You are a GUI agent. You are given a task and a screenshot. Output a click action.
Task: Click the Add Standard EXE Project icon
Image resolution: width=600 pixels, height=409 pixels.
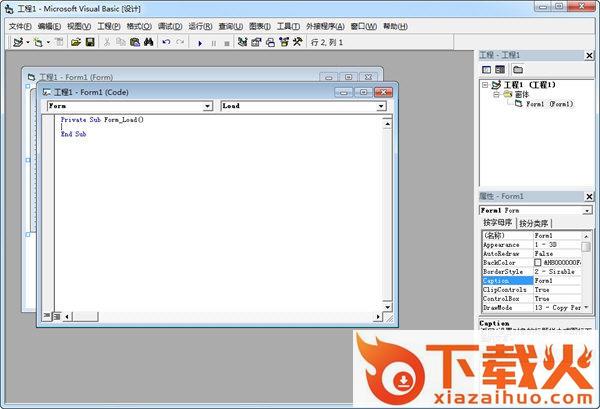(x=18, y=42)
